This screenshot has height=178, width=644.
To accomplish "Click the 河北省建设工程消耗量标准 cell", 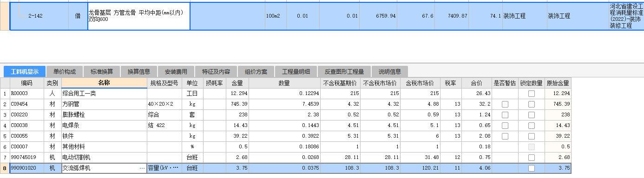I will pos(626,16).
